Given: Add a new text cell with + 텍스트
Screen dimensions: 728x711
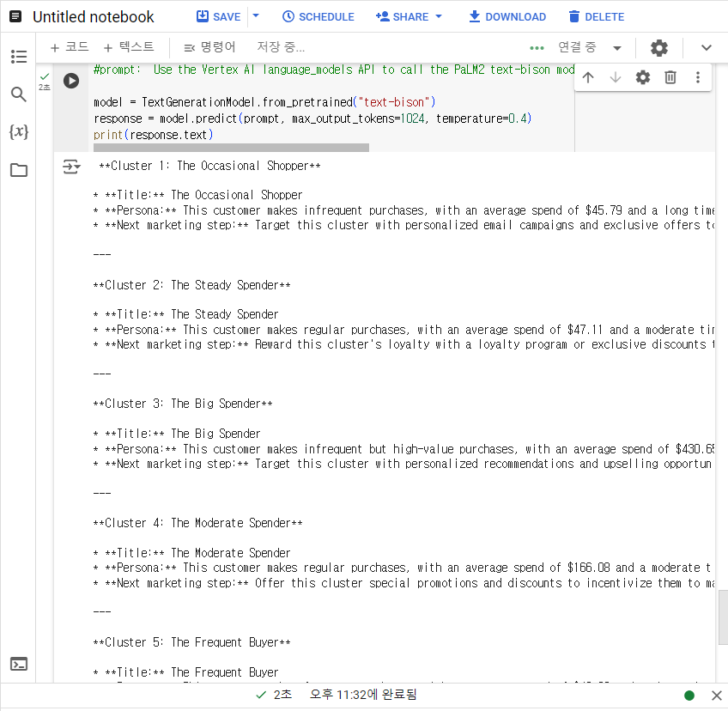Looking at the screenshot, I should (129, 47).
